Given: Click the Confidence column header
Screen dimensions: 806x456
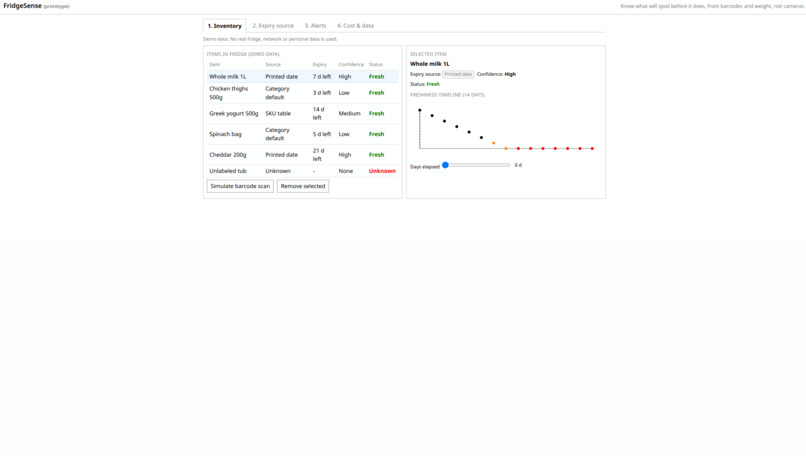Looking at the screenshot, I should tap(351, 65).
